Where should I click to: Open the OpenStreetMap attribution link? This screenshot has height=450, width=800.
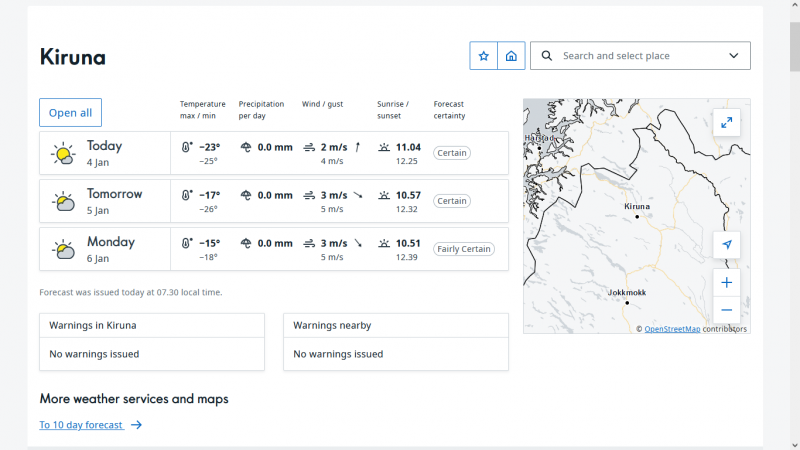(x=671, y=329)
